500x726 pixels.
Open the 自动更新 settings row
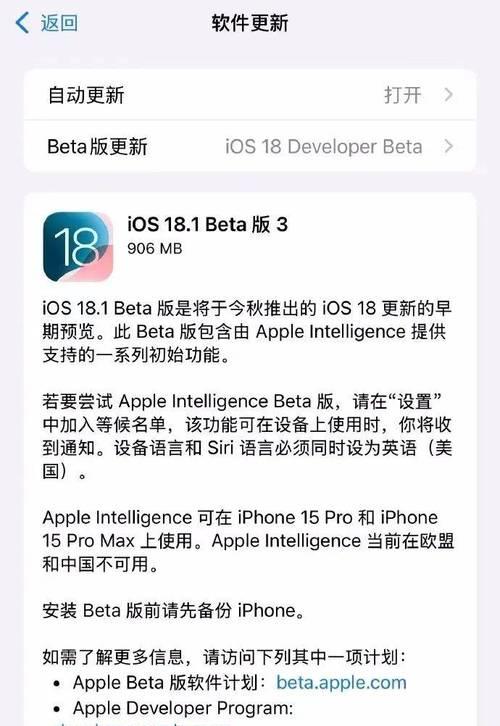[250, 95]
